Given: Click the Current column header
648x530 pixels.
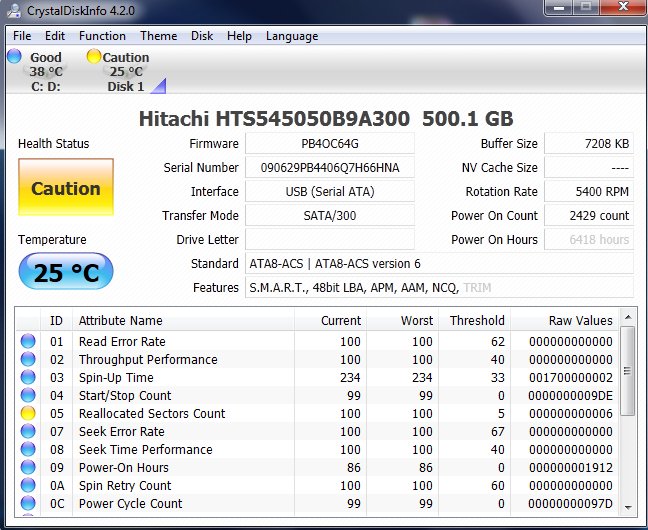Looking at the screenshot, I should click(330, 320).
